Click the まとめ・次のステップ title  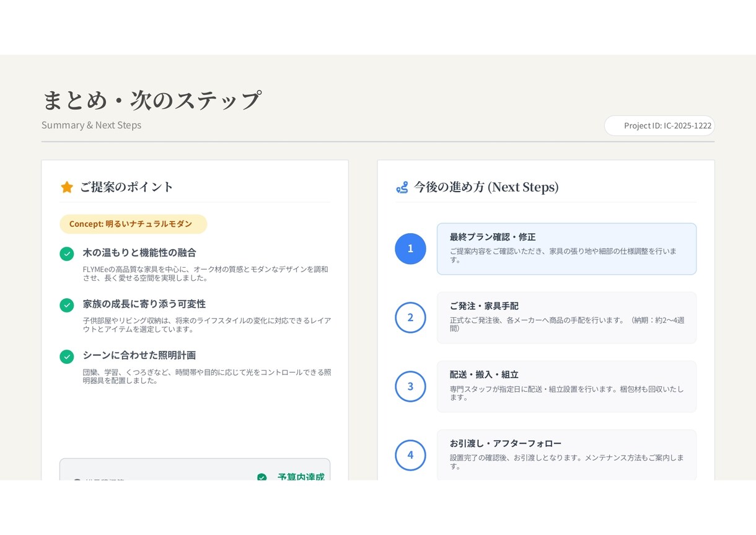[151, 100]
